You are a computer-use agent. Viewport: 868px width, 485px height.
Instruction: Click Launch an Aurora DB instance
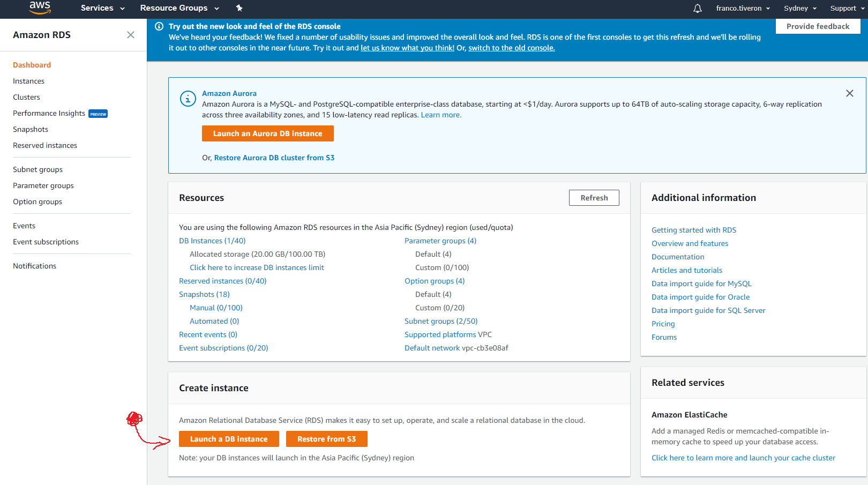pyautogui.click(x=268, y=133)
